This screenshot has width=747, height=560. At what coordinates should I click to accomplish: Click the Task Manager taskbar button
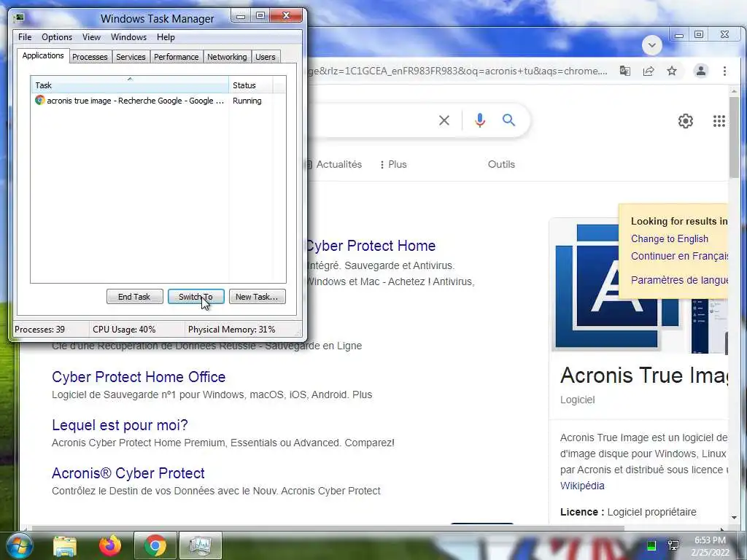point(200,545)
